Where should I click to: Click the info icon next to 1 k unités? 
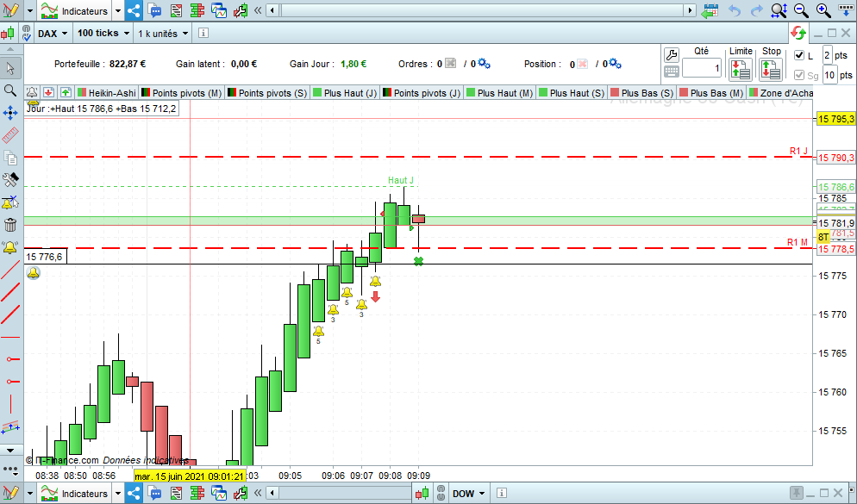tap(203, 34)
